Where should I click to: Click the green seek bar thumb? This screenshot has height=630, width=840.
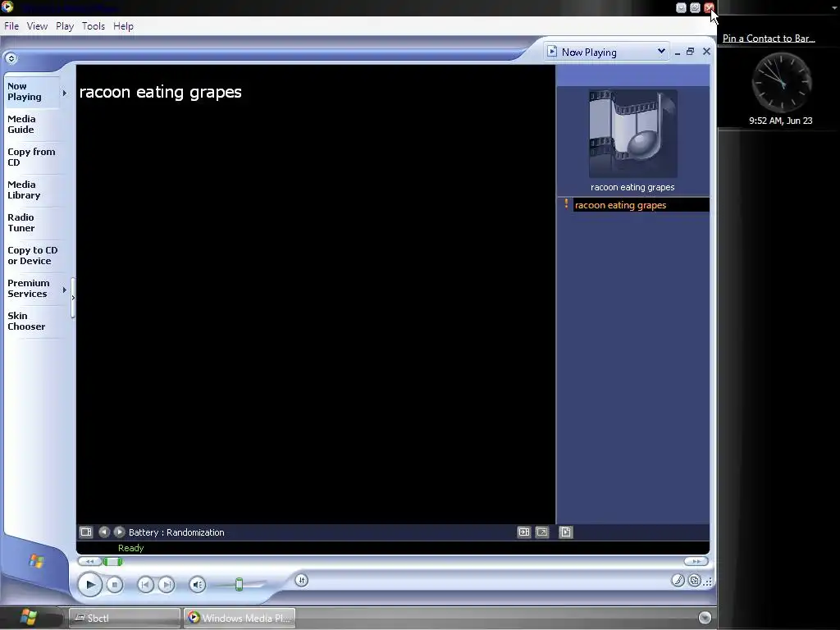112,561
